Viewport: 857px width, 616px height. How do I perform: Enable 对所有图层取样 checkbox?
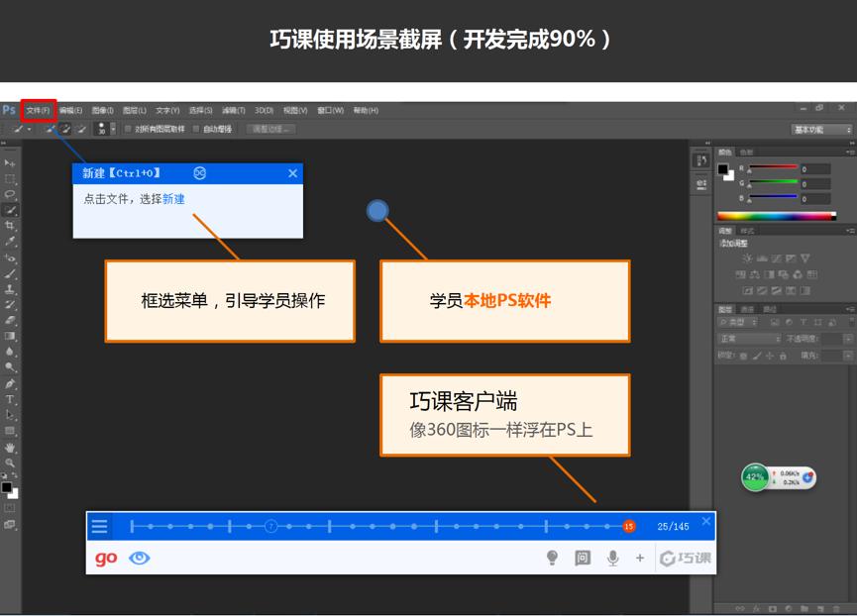(x=128, y=129)
